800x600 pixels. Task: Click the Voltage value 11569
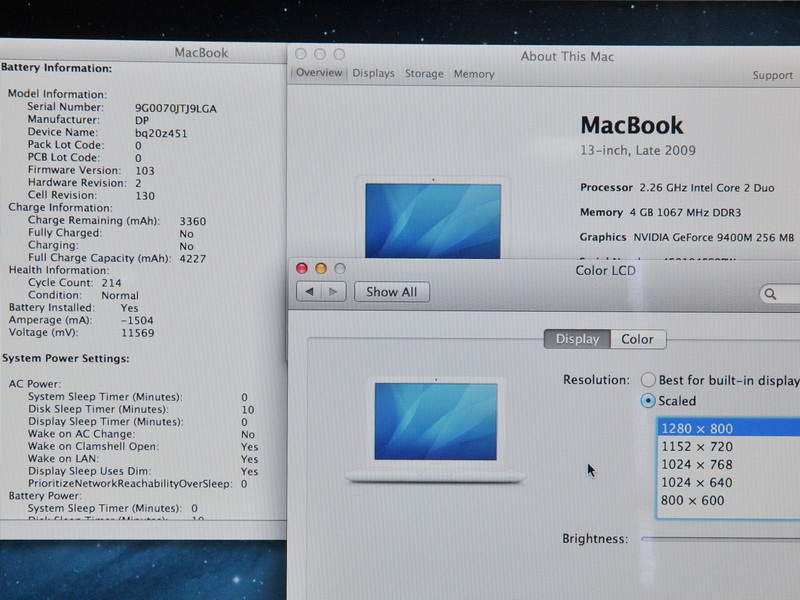(x=138, y=333)
